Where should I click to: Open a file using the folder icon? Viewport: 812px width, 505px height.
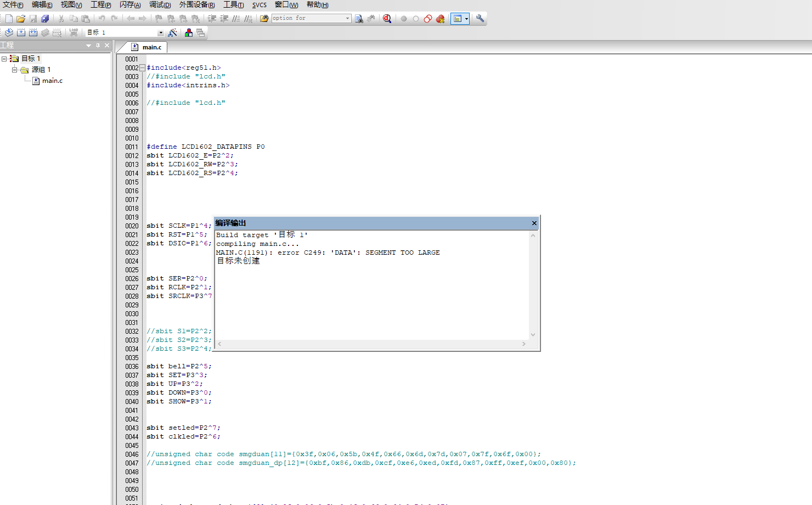point(21,19)
